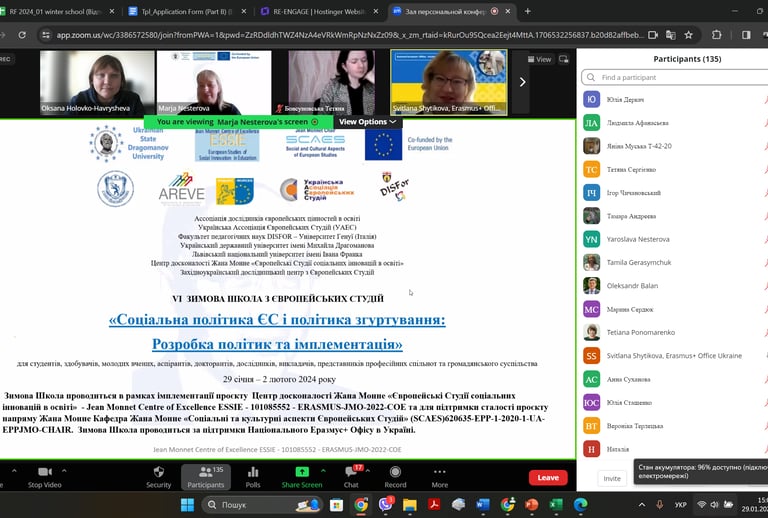Open the Polls chart icon

click(253, 472)
